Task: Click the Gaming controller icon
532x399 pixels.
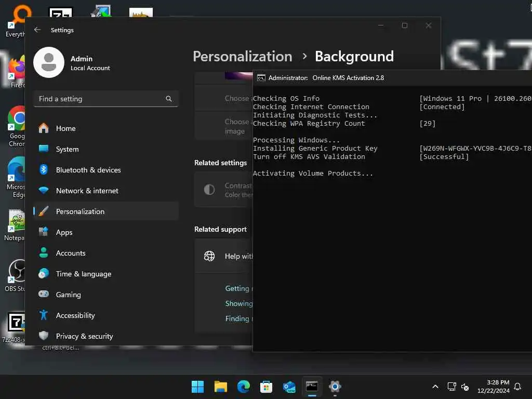Action: point(44,294)
